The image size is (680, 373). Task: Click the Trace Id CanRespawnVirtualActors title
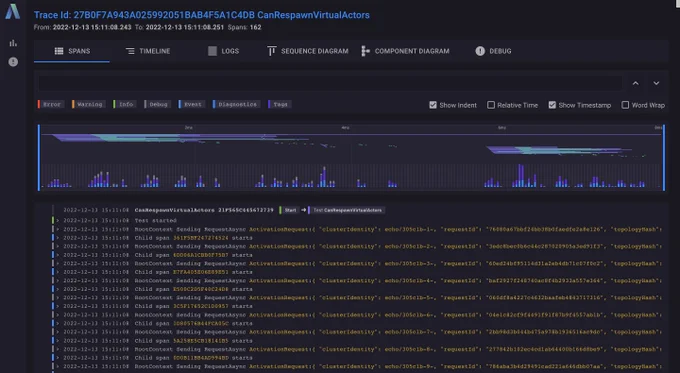pos(202,15)
